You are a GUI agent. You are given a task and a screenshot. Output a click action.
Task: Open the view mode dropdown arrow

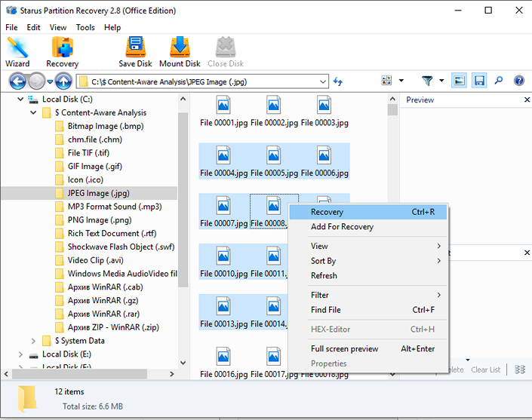[x=401, y=81]
